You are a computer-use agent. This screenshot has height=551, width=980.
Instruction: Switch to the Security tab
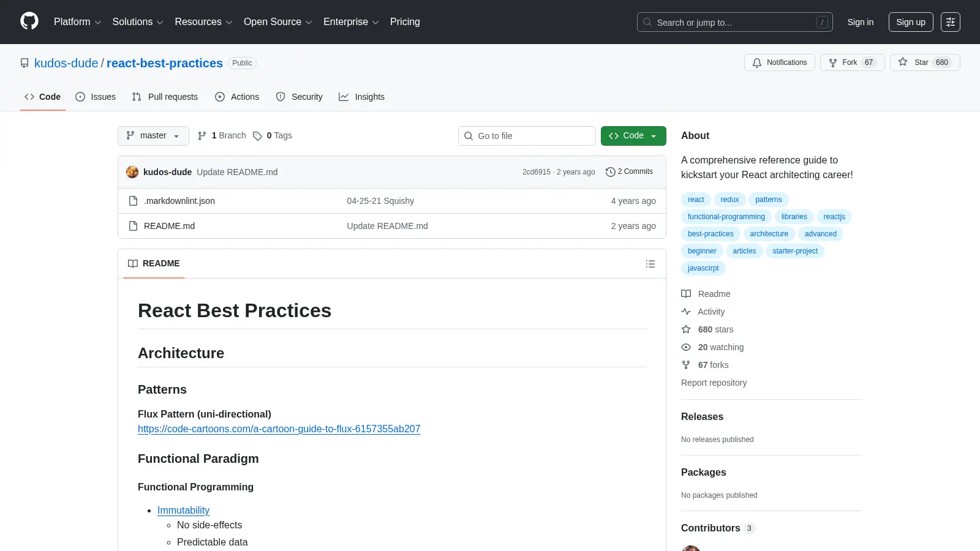[x=299, y=97]
